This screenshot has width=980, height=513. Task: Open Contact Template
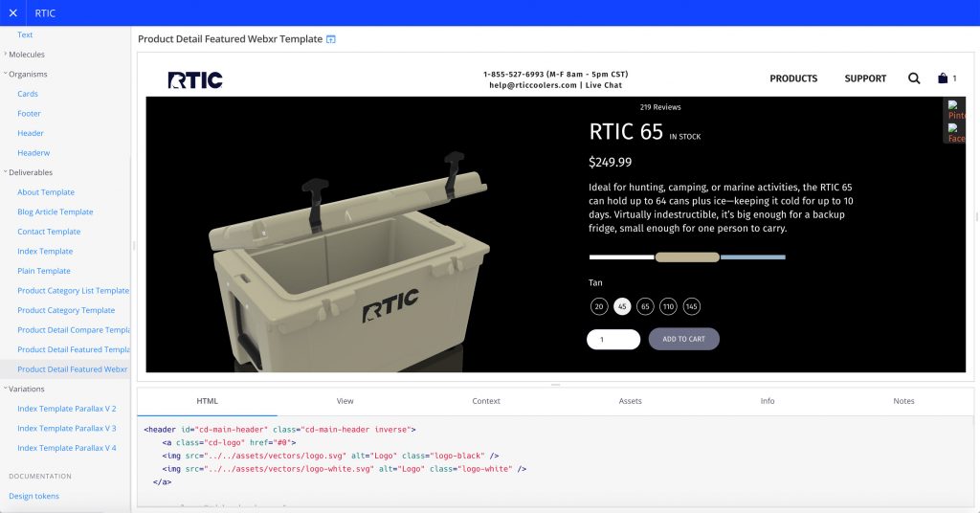pyautogui.click(x=49, y=232)
